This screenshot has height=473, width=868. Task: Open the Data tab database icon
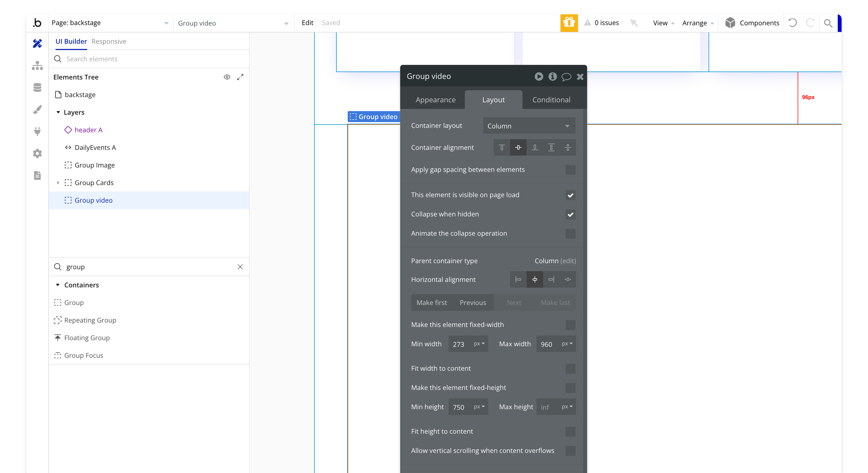(37, 88)
